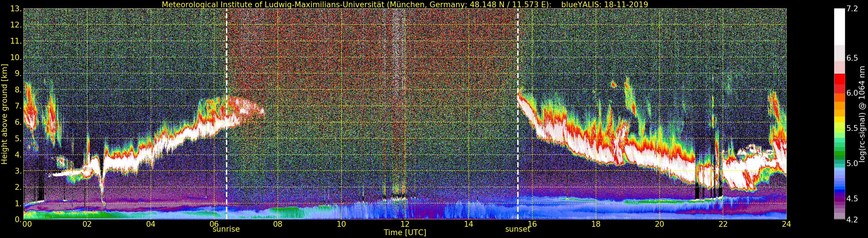This screenshot has width=868, height=238.
Task: Select the white dashed sunset marker line
Action: point(518,114)
